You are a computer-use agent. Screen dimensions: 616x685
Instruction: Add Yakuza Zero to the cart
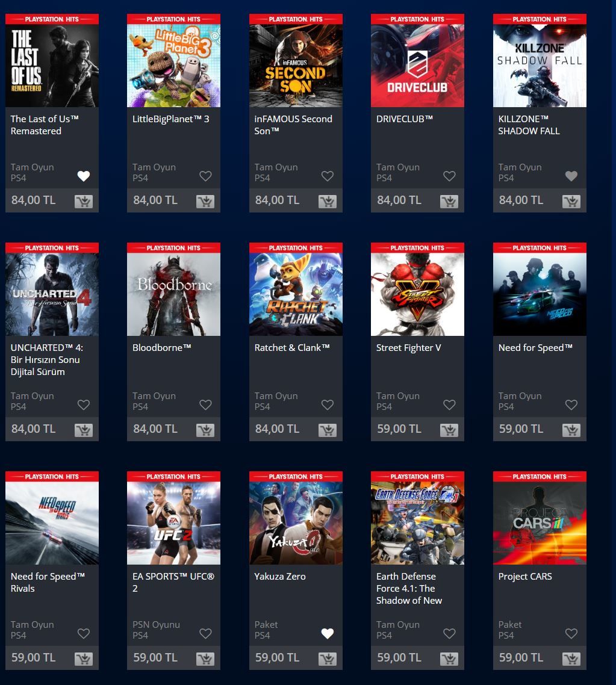pos(327,659)
